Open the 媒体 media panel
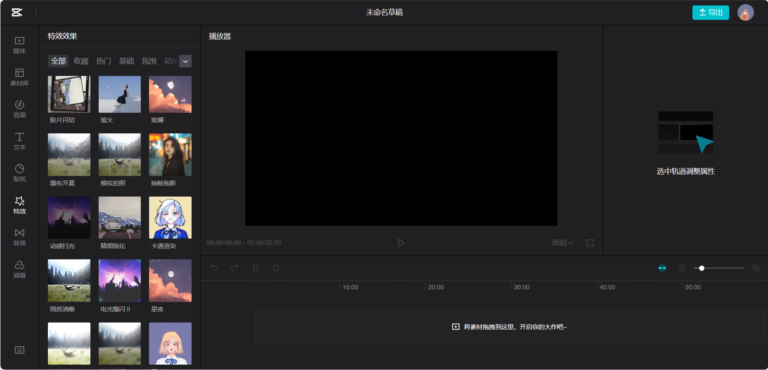Viewport: 768px width, 370px height. coord(20,45)
